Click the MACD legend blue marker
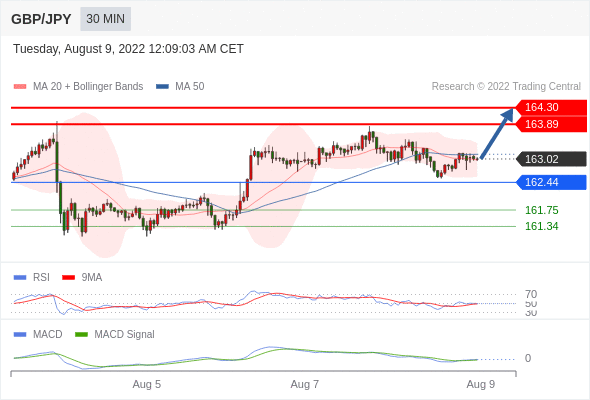The height and width of the screenshot is (400, 590). (x=20, y=334)
